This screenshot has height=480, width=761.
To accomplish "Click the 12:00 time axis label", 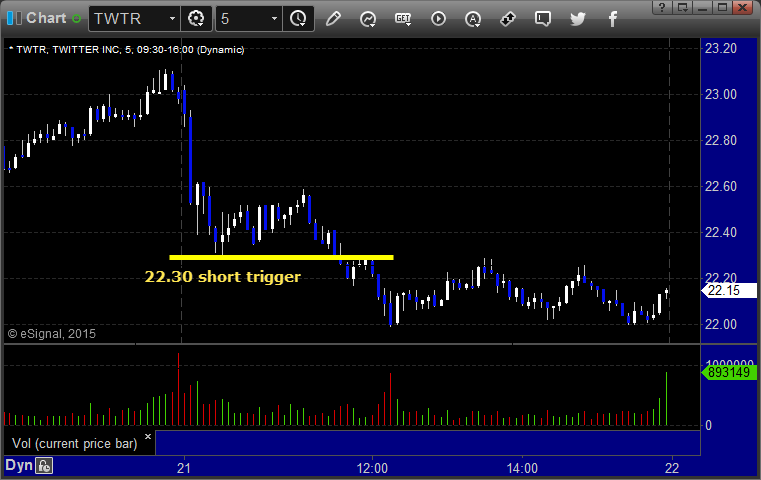I will coord(372,468).
